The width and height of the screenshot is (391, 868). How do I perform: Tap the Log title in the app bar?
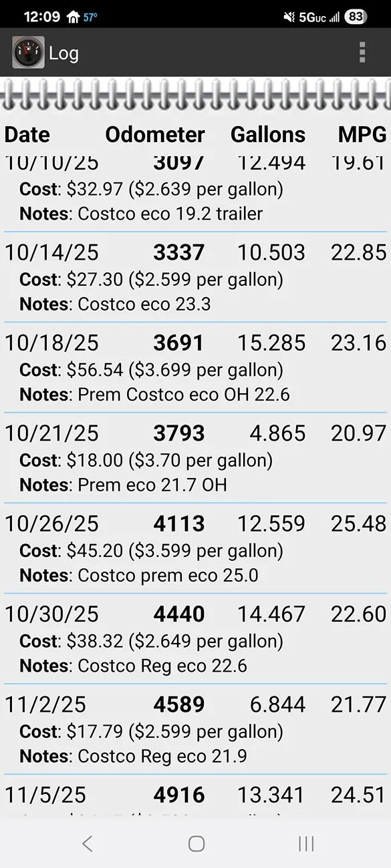(63, 52)
